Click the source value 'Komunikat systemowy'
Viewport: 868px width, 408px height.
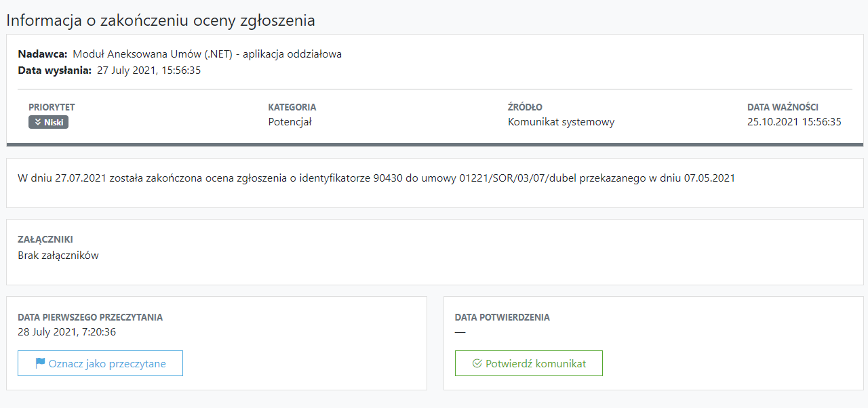(561, 122)
